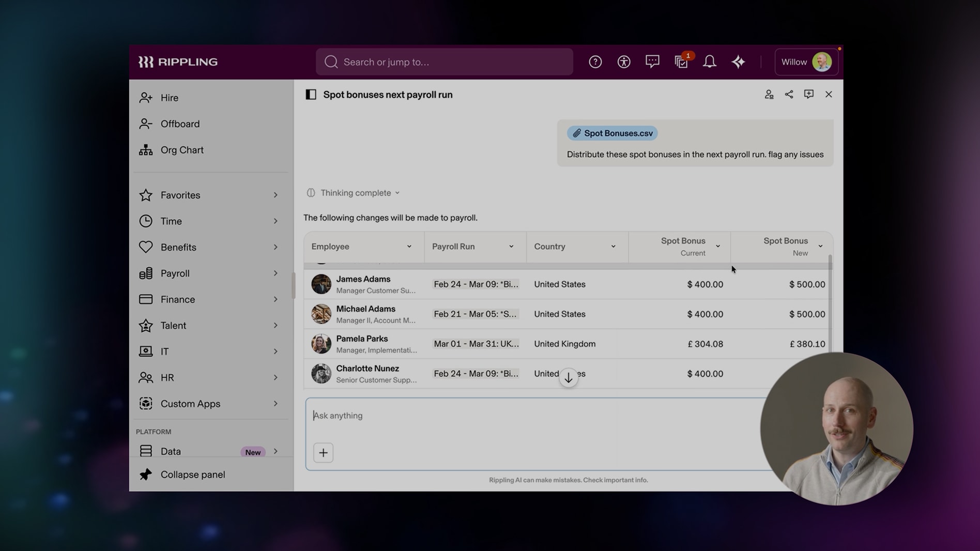Open Rippling AI sparkle icon
Viewport: 980px width, 551px height.
(x=738, y=62)
